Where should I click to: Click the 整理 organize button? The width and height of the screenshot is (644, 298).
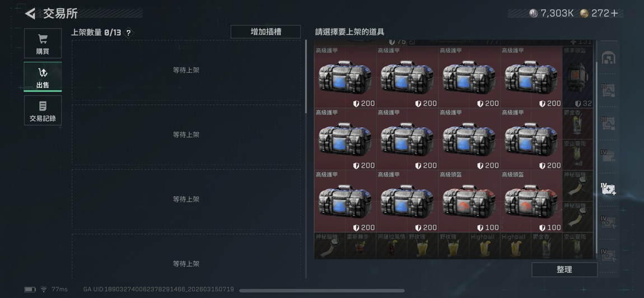coord(564,269)
